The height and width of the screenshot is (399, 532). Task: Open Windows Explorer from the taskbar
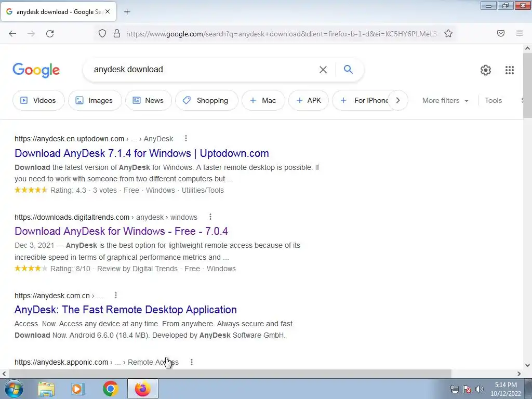pos(46,389)
